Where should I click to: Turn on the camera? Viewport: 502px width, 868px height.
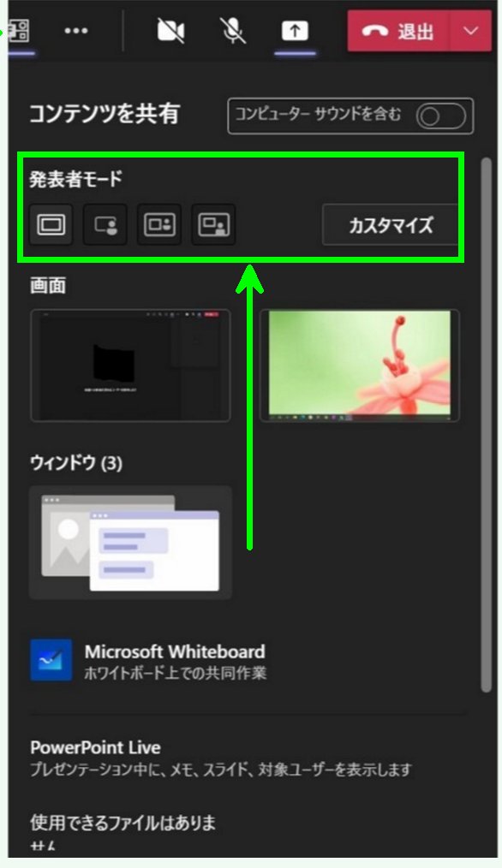pyautogui.click(x=170, y=31)
